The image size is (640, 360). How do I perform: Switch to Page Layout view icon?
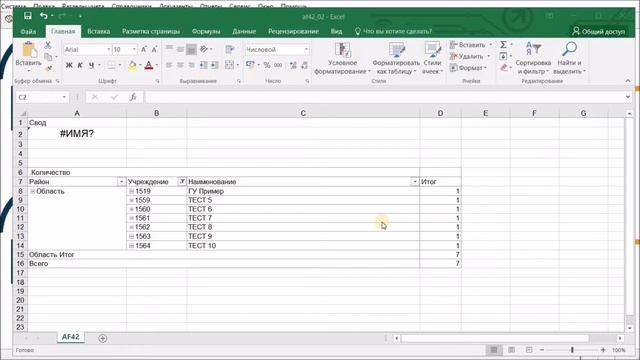tap(511, 350)
